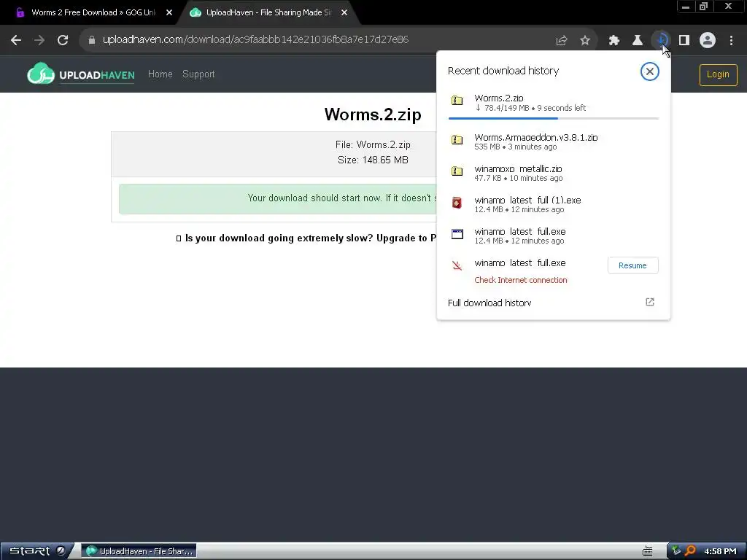This screenshot has width=747, height=560.
Task: Open winamp_latest_full (1).exe download entry
Action: [x=554, y=204]
